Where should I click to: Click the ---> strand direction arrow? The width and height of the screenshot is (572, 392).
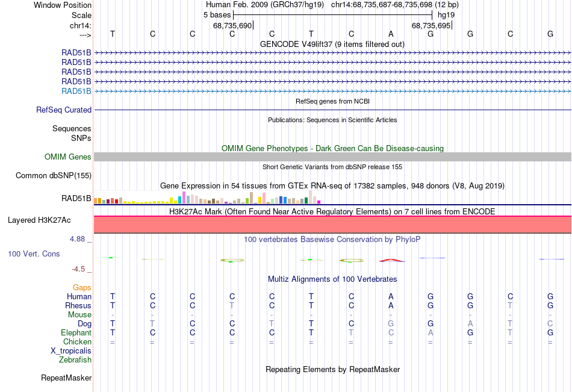(x=85, y=35)
